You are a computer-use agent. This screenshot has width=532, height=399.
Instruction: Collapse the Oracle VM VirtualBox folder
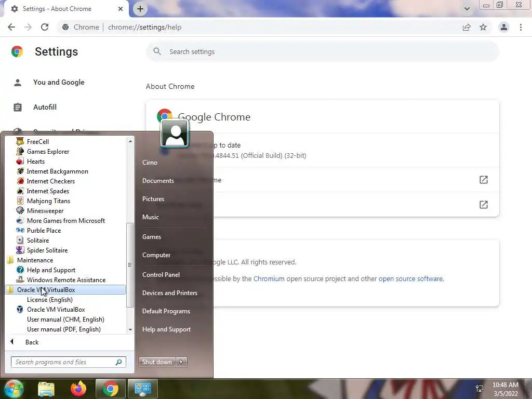[x=65, y=289]
